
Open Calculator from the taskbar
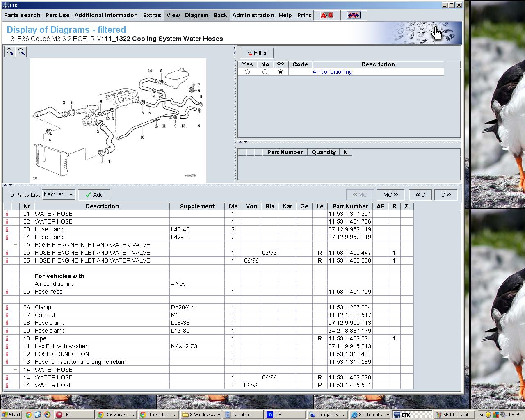click(x=243, y=415)
